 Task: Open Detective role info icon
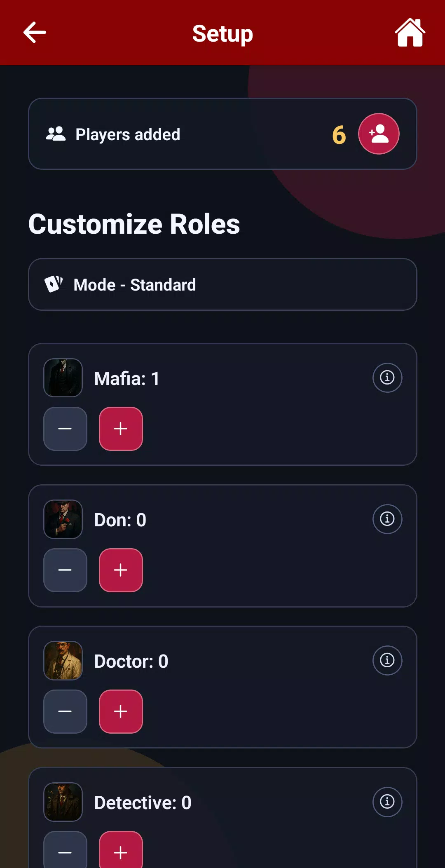click(x=387, y=802)
